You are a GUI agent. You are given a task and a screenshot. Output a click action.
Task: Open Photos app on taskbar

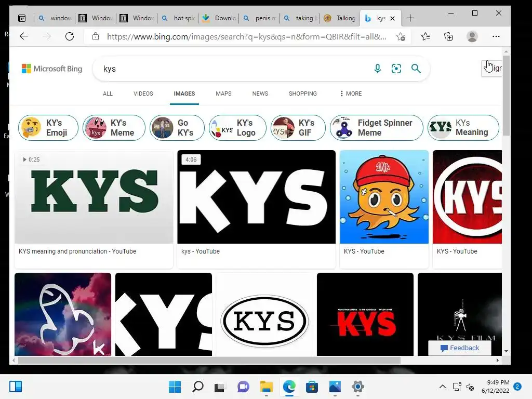[335, 387]
